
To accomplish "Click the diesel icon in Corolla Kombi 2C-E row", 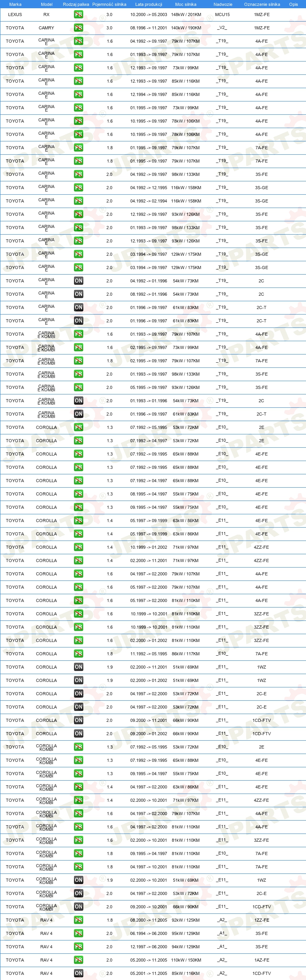I will tap(78, 893).
